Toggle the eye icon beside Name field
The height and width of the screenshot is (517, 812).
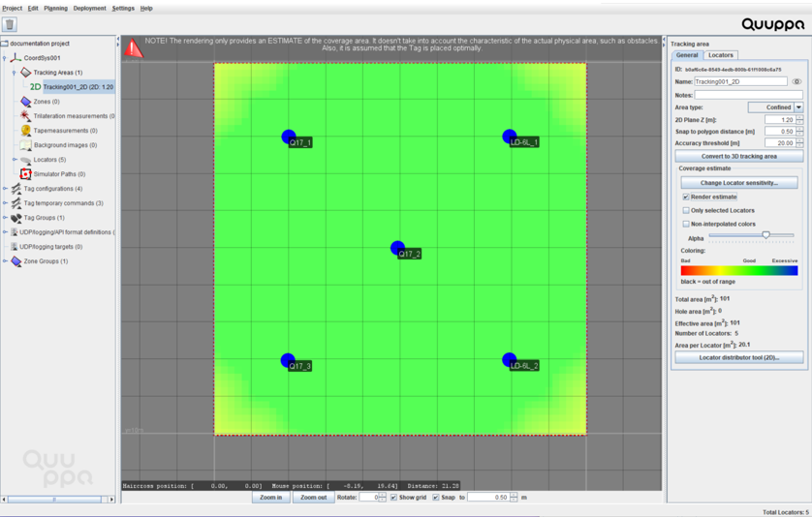click(x=796, y=81)
